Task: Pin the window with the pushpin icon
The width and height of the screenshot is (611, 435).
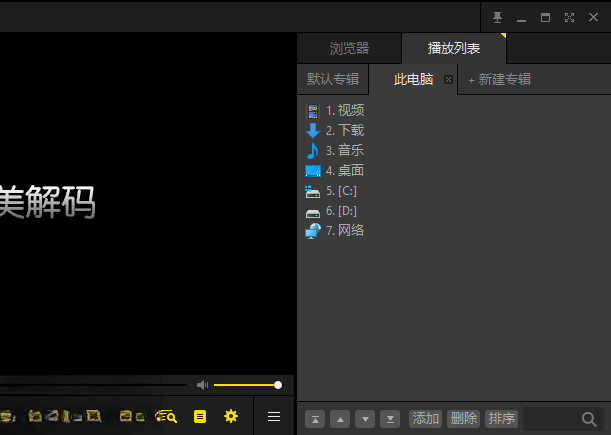Action: (x=497, y=18)
